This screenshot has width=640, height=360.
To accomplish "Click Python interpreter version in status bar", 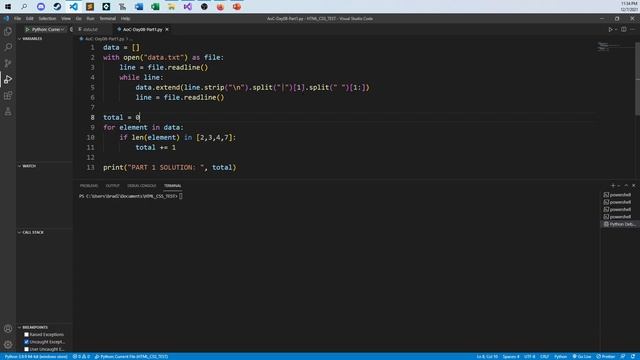I will (x=36, y=356).
